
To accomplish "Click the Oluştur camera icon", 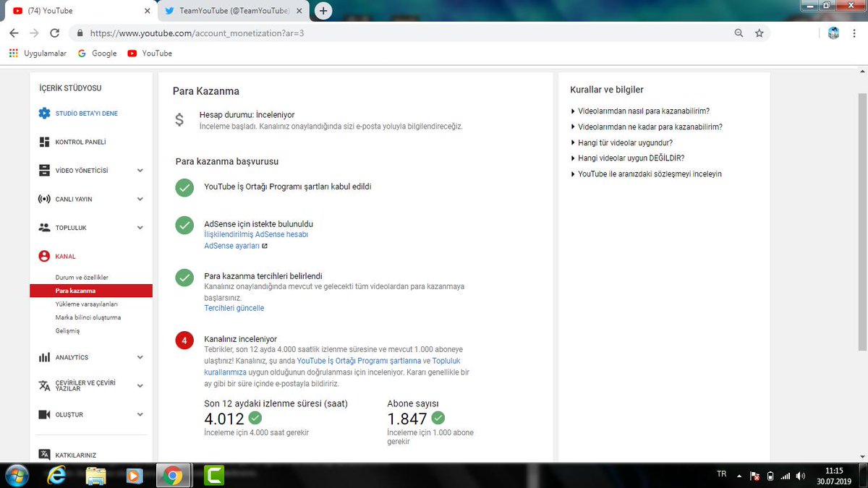I will [x=44, y=414].
